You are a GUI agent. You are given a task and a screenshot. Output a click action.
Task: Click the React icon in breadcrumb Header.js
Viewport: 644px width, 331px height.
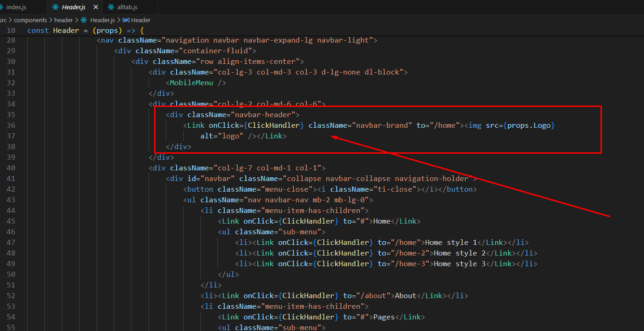[x=84, y=20]
